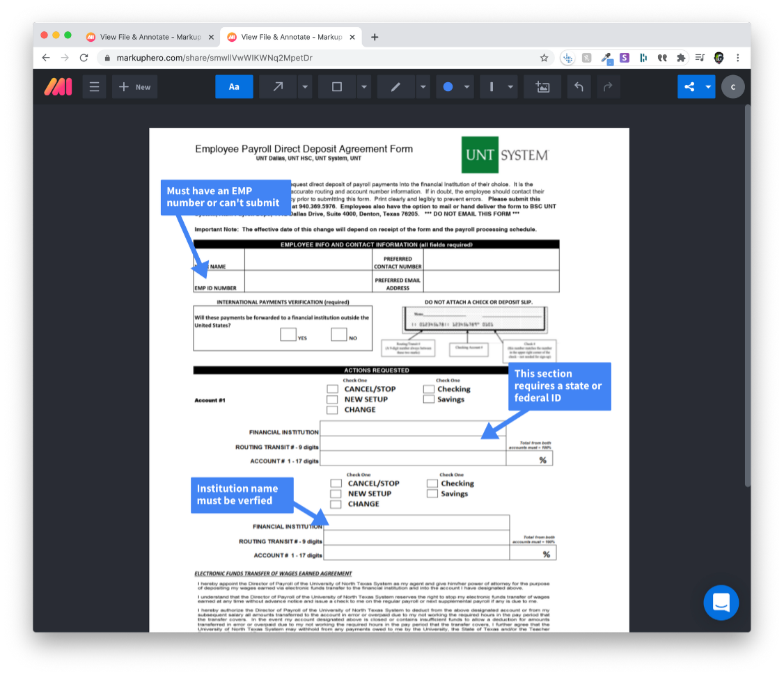Open the browser media controls icon
This screenshot has width=784, height=675.
(700, 58)
